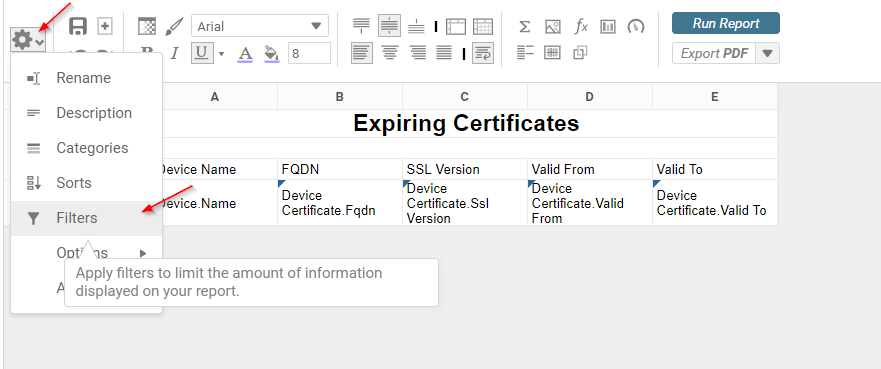Toggle wrap text icon

point(483,53)
